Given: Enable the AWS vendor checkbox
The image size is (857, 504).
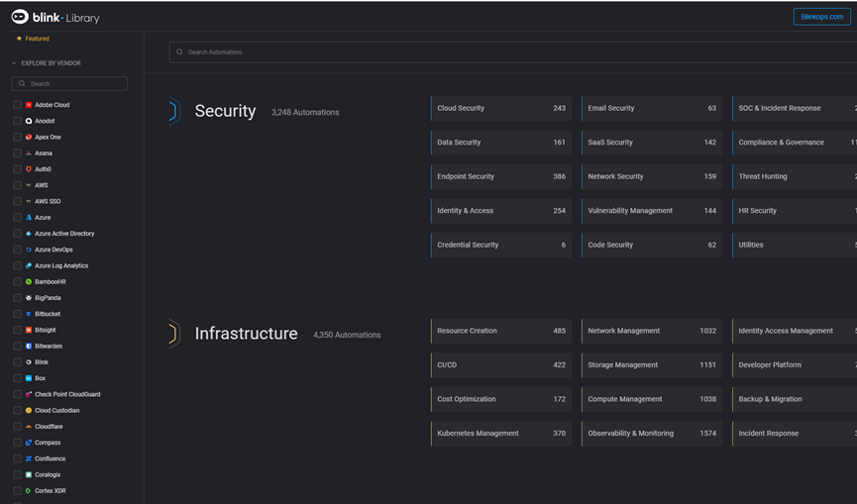Looking at the screenshot, I should click(x=18, y=185).
